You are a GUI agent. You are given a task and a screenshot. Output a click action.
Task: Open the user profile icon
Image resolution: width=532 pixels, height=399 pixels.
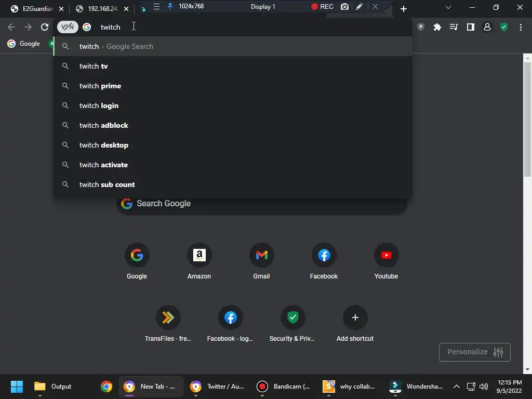click(x=487, y=27)
